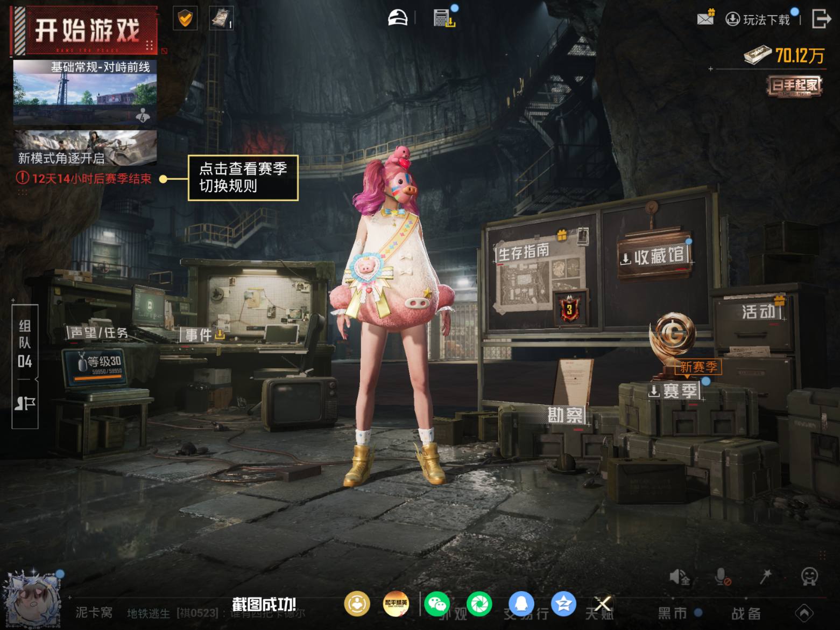Open the 活动 events drawer
The image size is (840, 630).
coord(758,311)
